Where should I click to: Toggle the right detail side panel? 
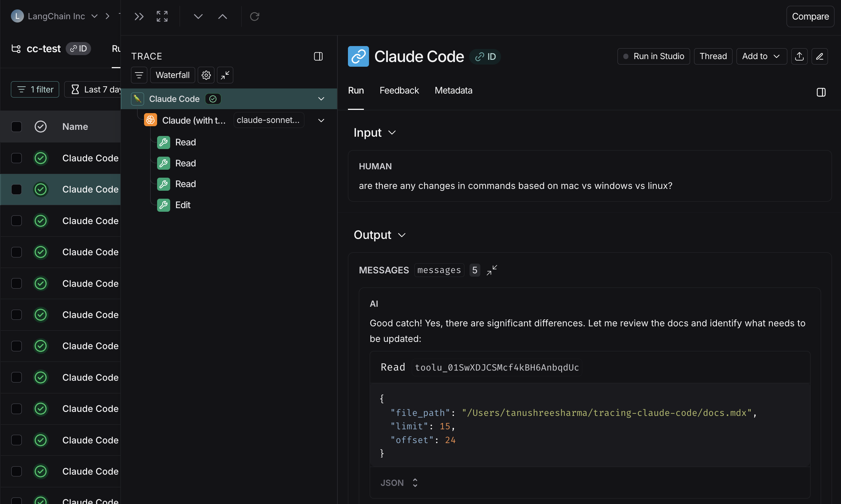821,92
